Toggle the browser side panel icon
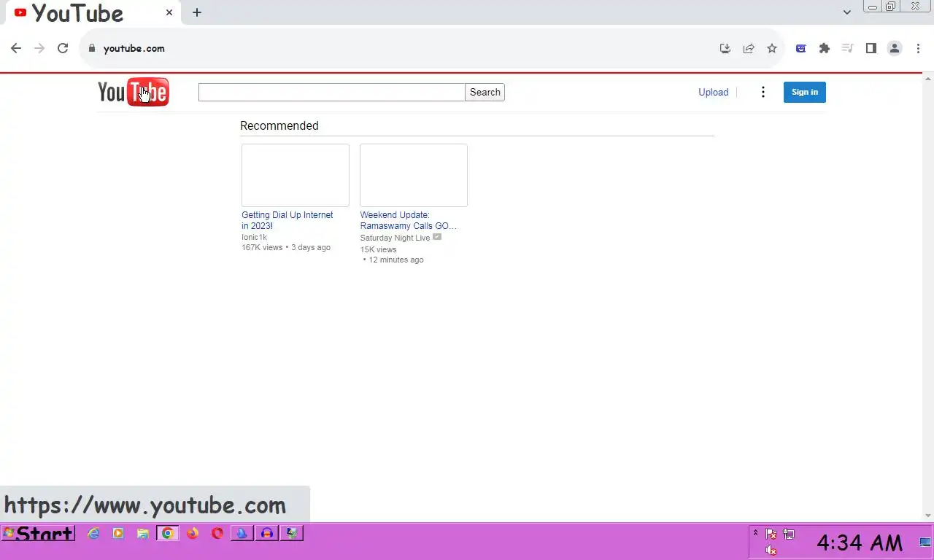 point(871,48)
